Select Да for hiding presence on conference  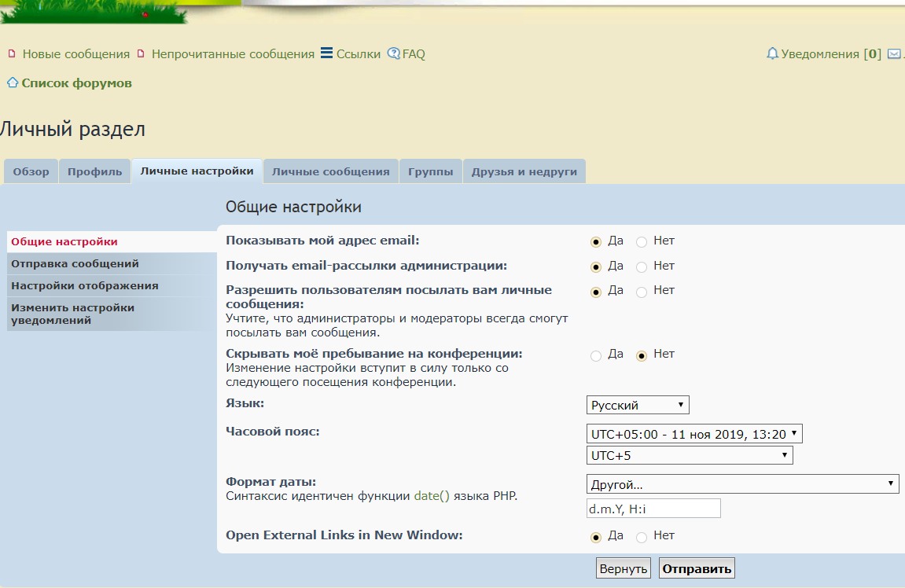click(596, 355)
